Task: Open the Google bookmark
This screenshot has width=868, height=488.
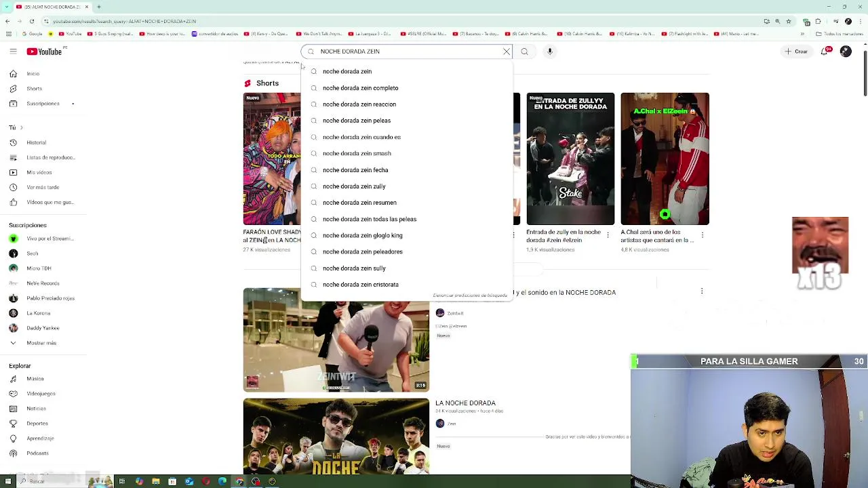Action: pos(31,33)
